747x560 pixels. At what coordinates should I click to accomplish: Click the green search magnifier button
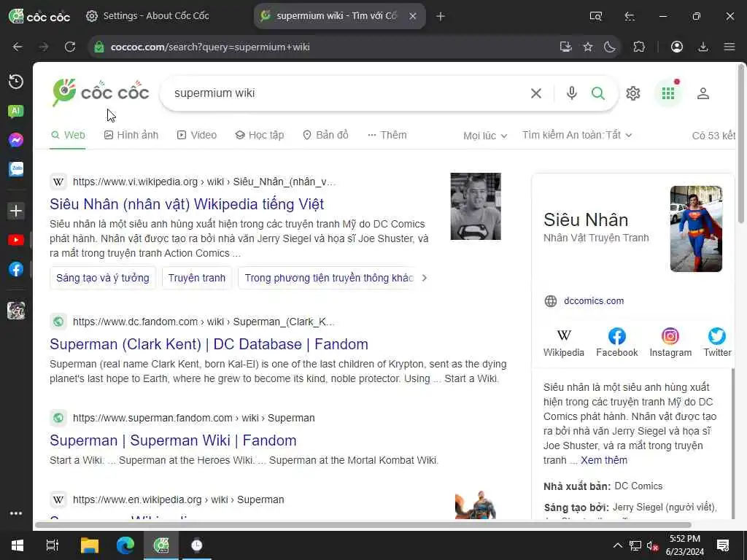coord(598,93)
